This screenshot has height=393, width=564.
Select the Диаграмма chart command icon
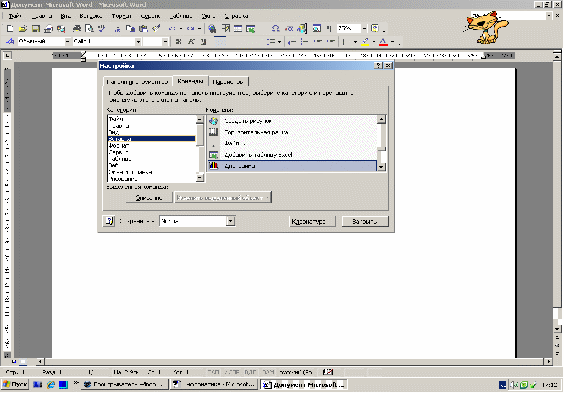click(214, 166)
